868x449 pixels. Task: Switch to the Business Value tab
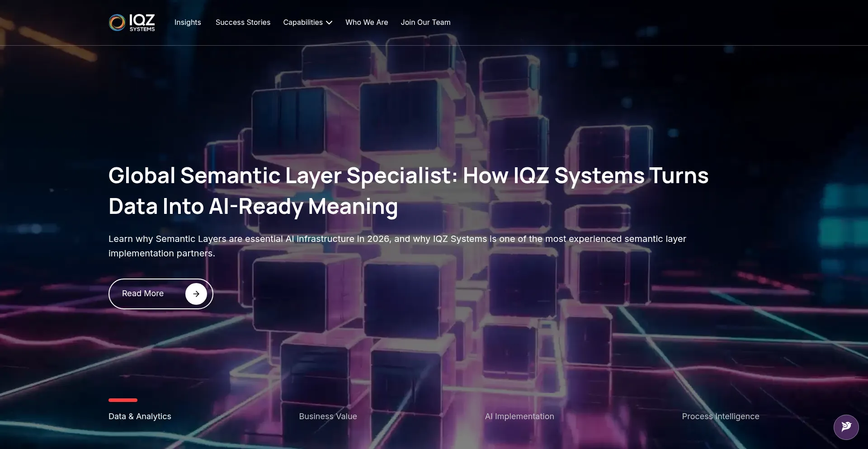328,416
